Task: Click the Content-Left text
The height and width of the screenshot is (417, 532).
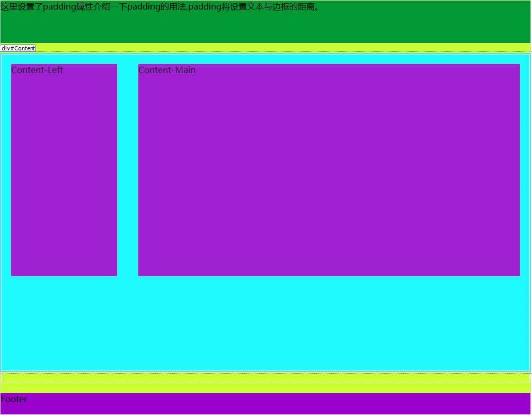Action: coord(37,70)
